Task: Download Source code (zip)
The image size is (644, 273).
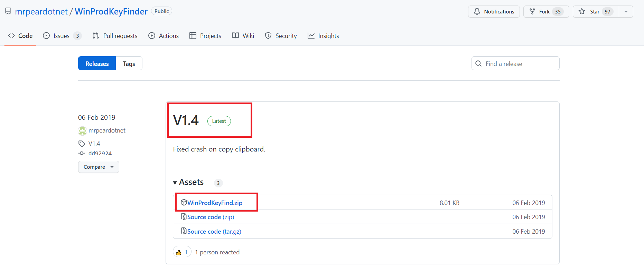Action: click(211, 217)
